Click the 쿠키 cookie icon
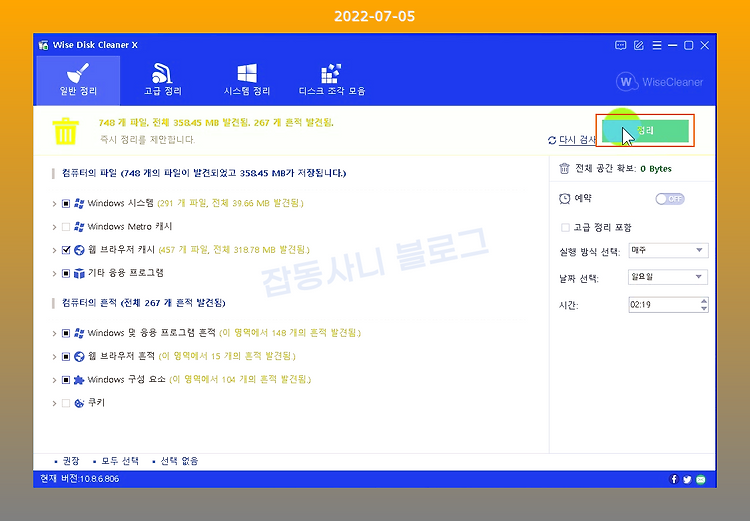 coord(79,403)
